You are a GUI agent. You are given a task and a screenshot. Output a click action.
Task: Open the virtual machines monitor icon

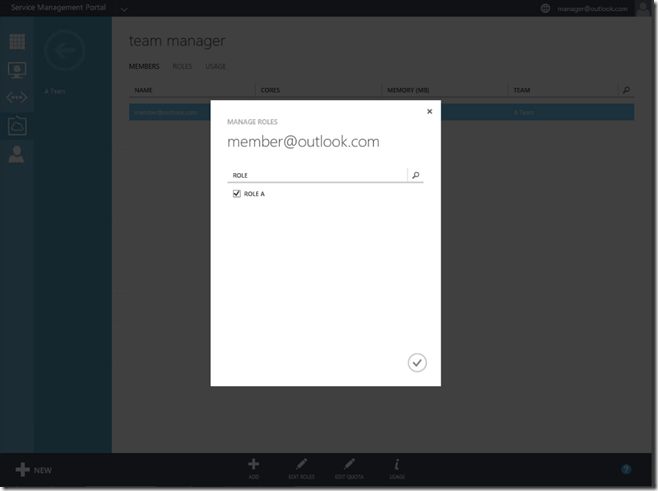[x=17, y=70]
